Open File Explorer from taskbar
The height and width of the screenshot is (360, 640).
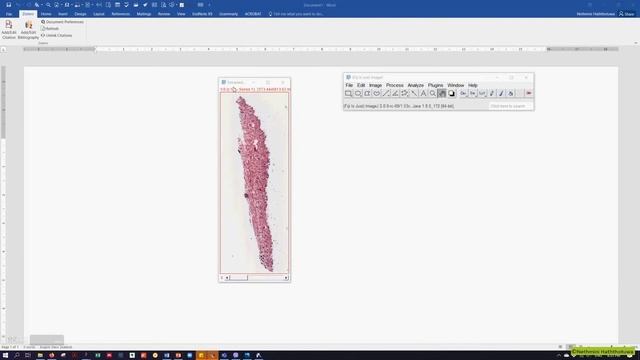tap(40, 356)
